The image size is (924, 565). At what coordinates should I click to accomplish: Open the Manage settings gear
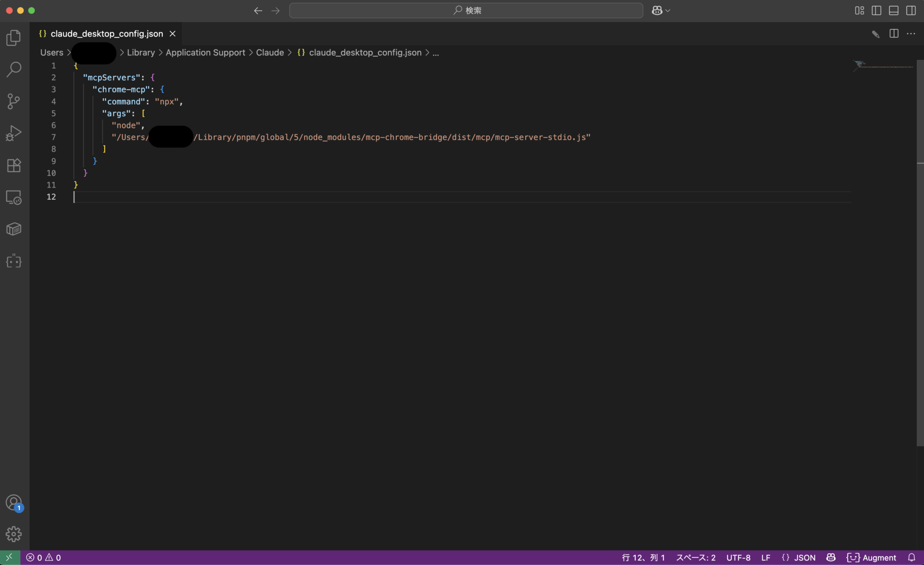[14, 534]
